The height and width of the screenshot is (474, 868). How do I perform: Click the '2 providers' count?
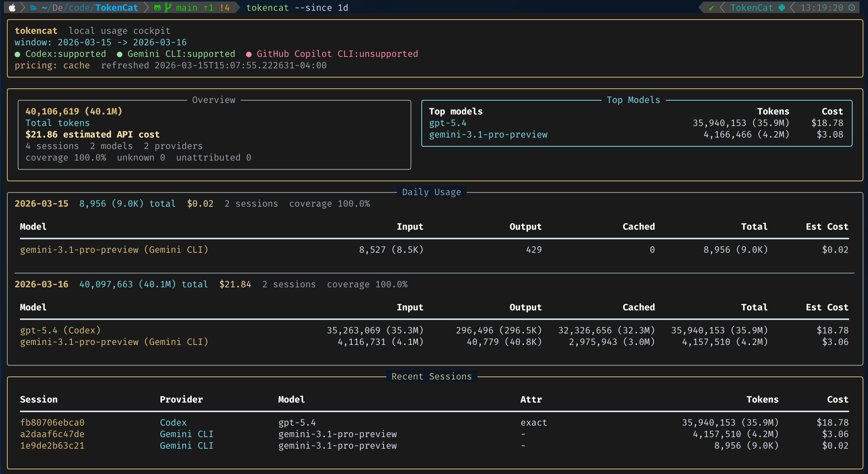173,146
